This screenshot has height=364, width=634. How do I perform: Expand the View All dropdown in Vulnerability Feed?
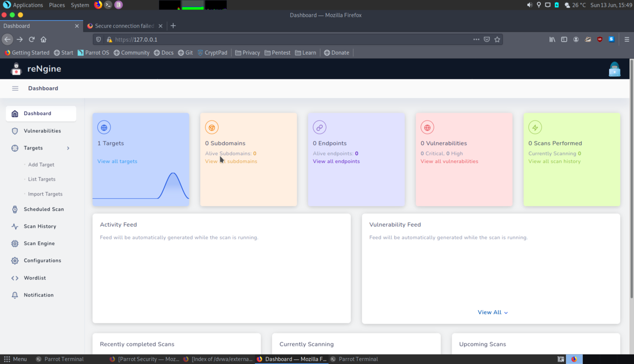[x=493, y=312]
